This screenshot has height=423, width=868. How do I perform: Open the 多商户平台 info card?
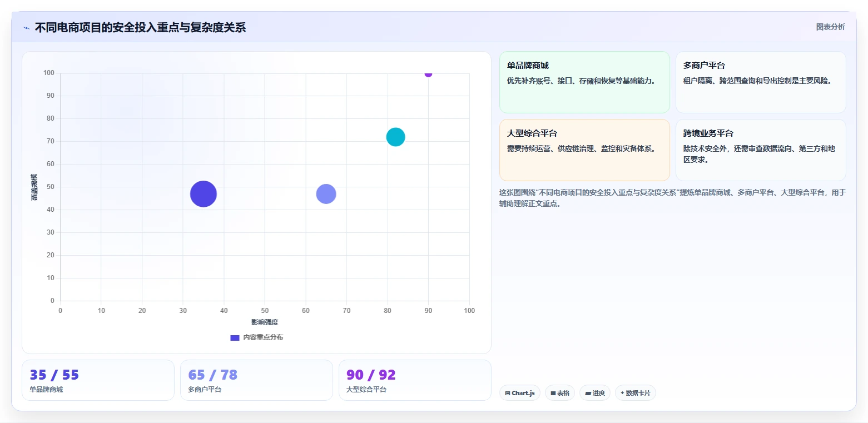(761, 82)
